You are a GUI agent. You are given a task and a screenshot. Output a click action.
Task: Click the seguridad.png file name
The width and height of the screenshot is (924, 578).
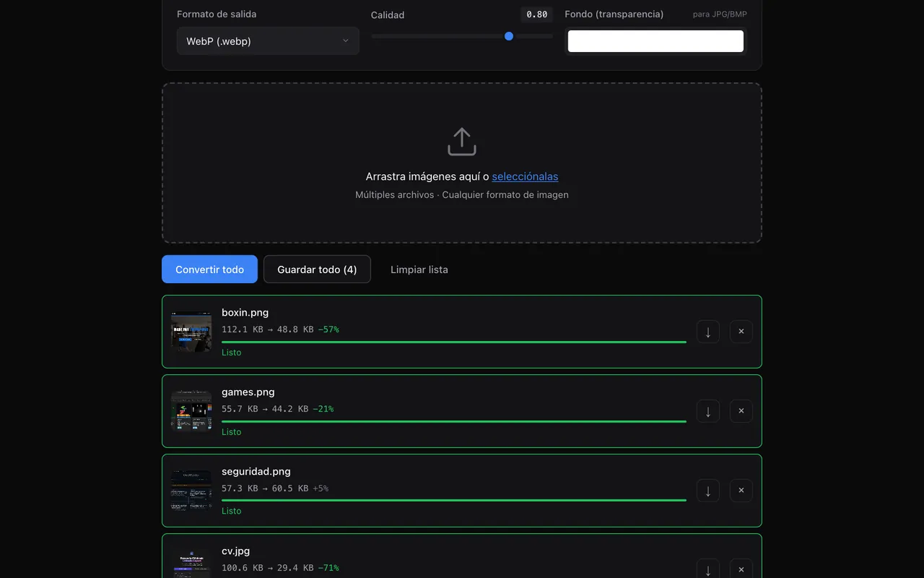(256, 472)
